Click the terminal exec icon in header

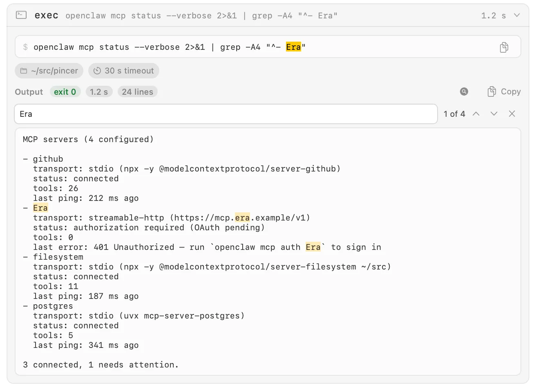21,15
